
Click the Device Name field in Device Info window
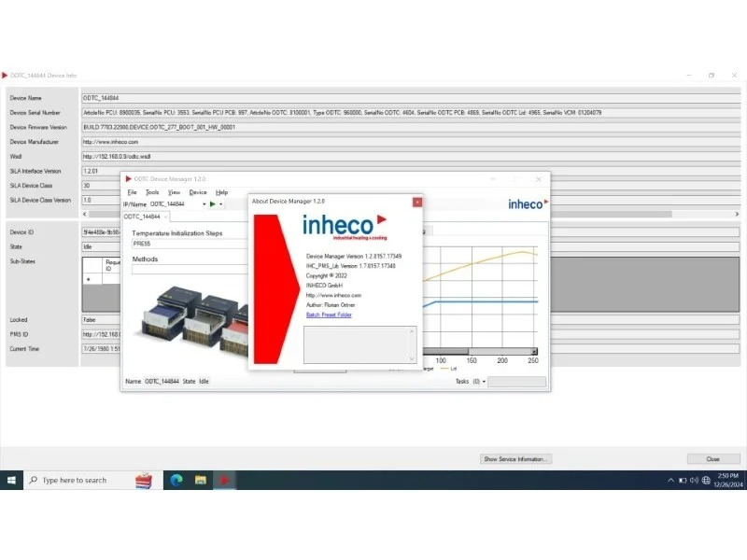[x=411, y=98]
